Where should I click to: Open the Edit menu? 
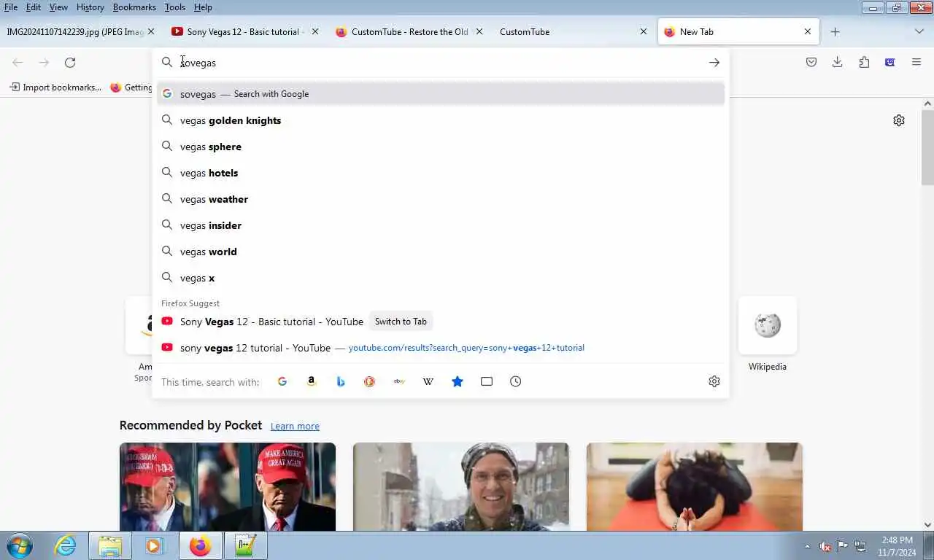click(34, 7)
